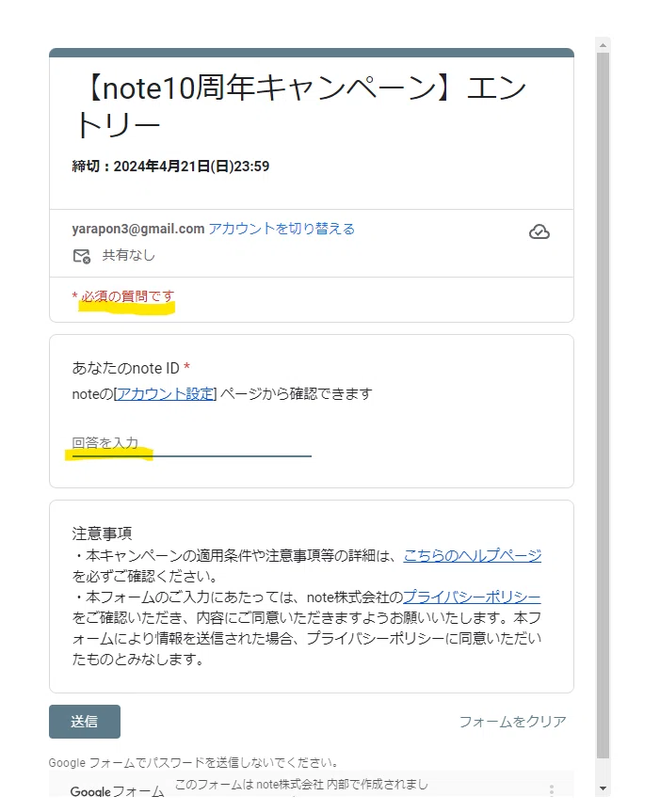Image resolution: width=660 pixels, height=812 pixels.
Task: Click the scrollbar up arrow
Action: coord(603,45)
